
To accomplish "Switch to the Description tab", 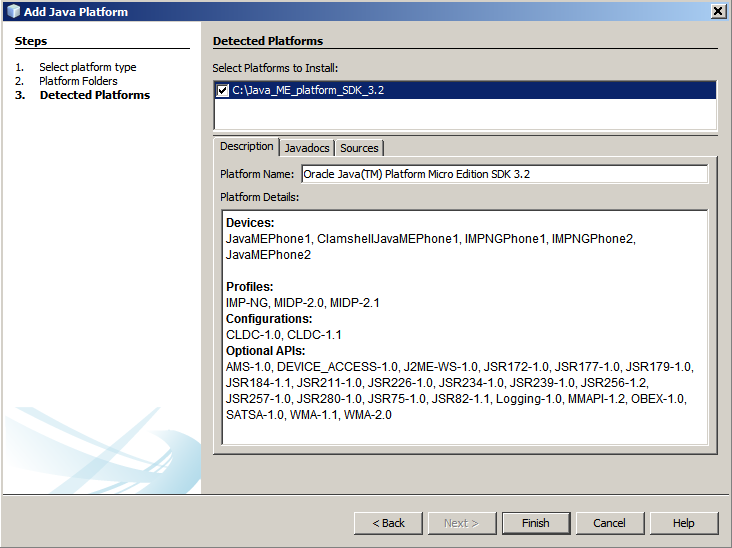I will point(246,146).
